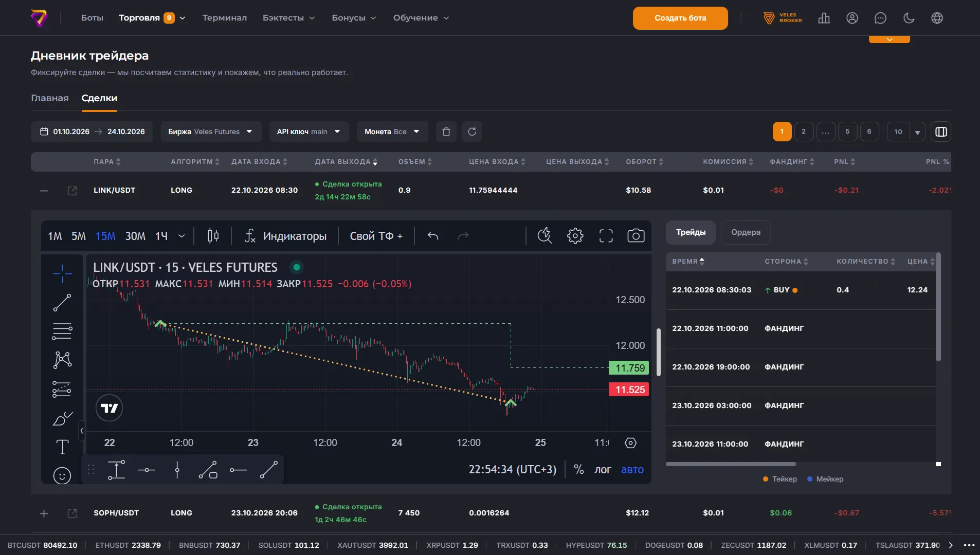The width and height of the screenshot is (980, 555).
Task: Select the XABCD pattern tool
Action: pos(62,360)
